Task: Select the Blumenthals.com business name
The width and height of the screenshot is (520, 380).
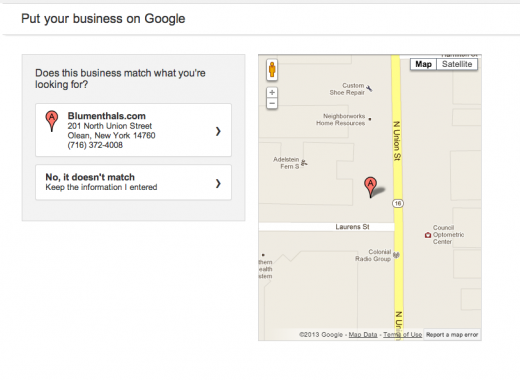Action: [x=107, y=116]
